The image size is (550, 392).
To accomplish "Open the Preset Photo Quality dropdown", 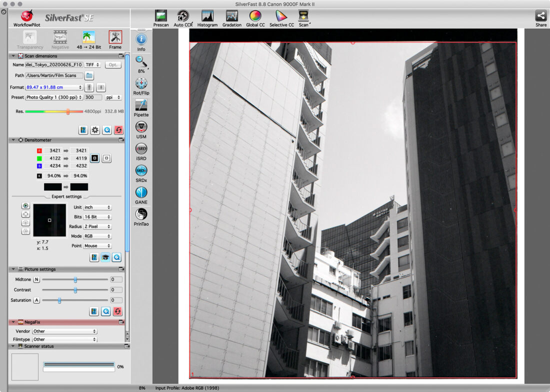I will tap(54, 97).
